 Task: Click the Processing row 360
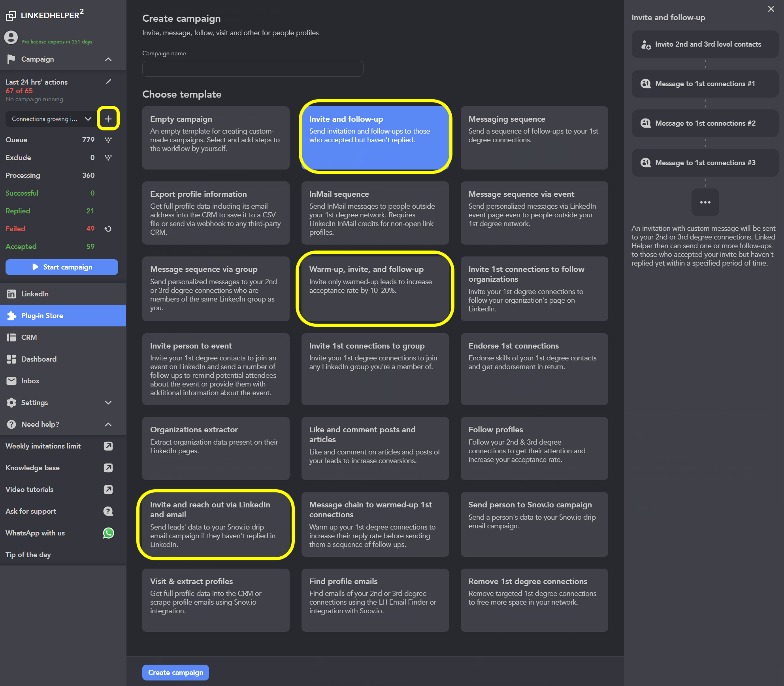pos(50,175)
